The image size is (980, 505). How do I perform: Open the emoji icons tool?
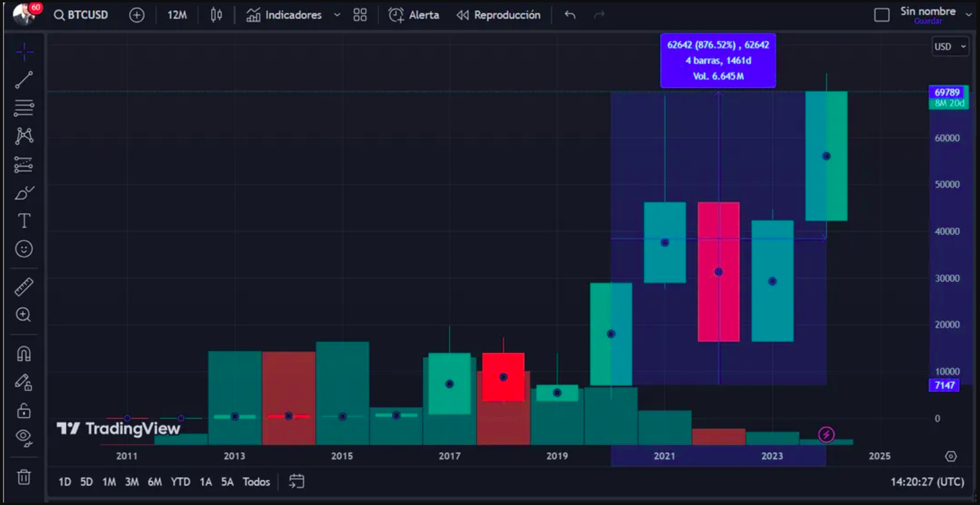[x=24, y=249]
